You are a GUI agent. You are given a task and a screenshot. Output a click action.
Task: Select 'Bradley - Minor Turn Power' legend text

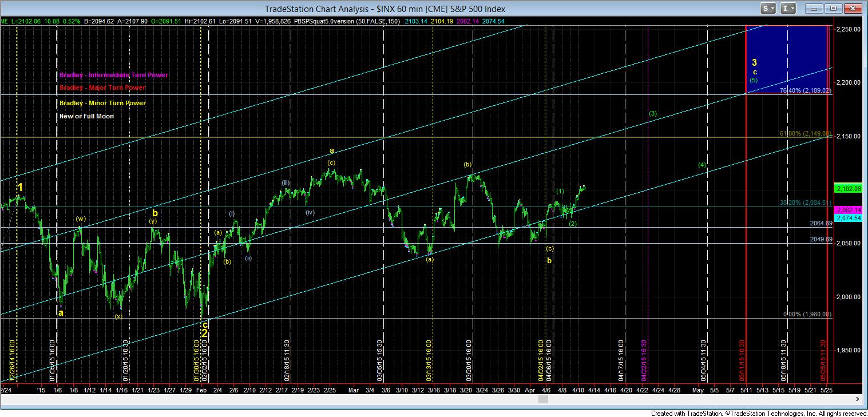pos(102,103)
